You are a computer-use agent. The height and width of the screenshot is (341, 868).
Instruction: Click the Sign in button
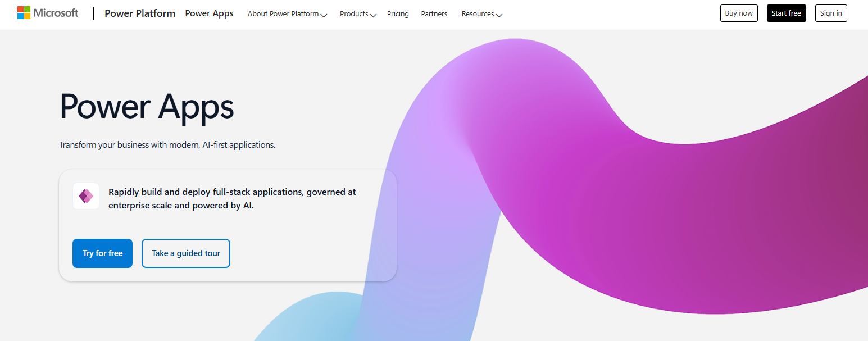(x=831, y=13)
